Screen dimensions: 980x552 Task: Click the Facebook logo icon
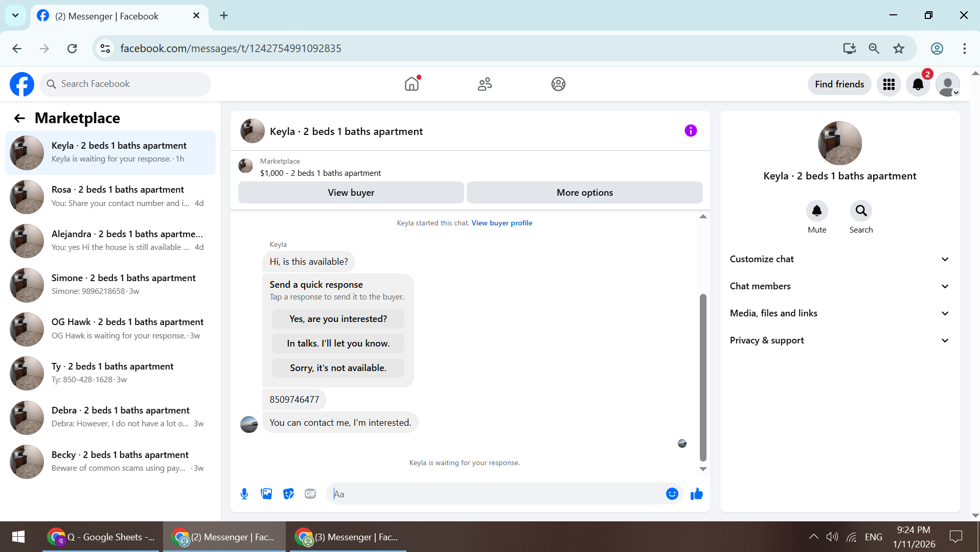click(x=22, y=84)
